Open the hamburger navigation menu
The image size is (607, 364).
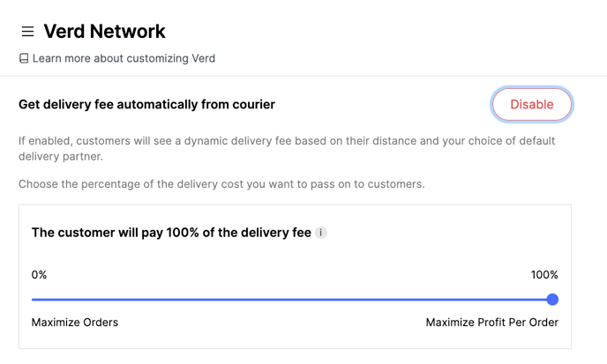(x=27, y=32)
